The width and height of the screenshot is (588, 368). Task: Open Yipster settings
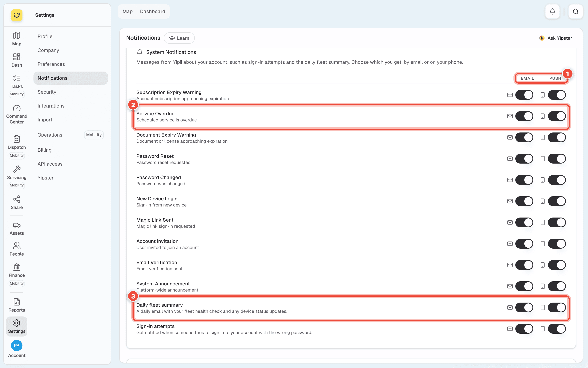click(70, 178)
